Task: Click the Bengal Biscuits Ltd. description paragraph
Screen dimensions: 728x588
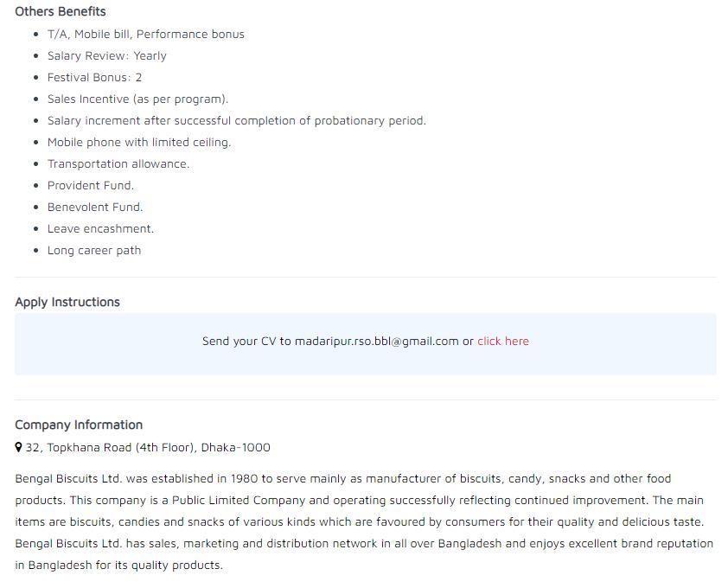Action: click(x=364, y=521)
